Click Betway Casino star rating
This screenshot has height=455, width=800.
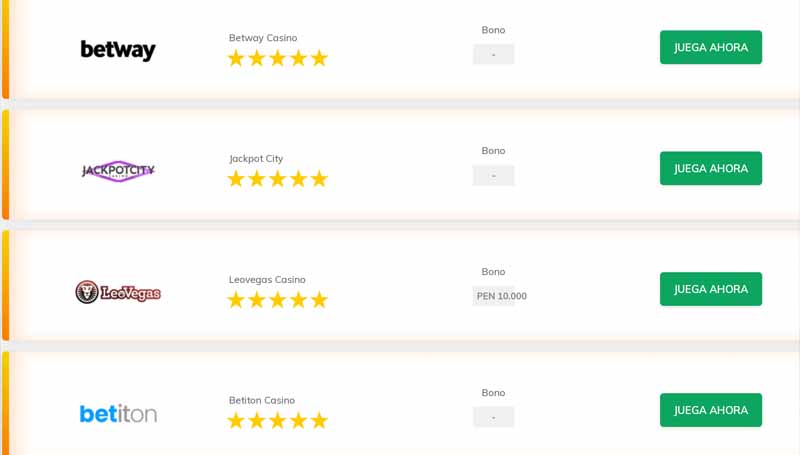277,58
